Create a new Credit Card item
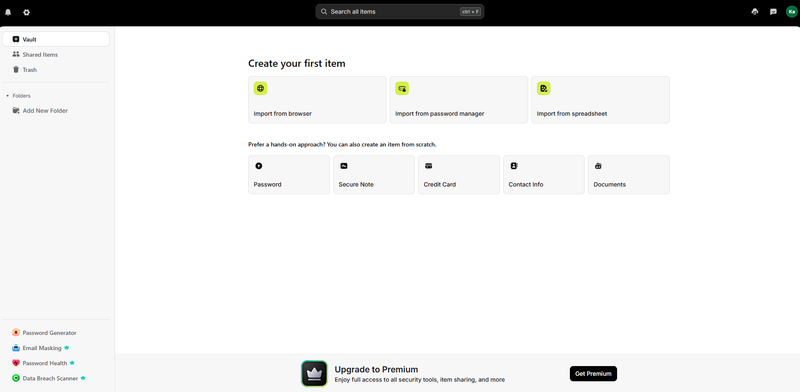The width and height of the screenshot is (800, 392). 459,175
